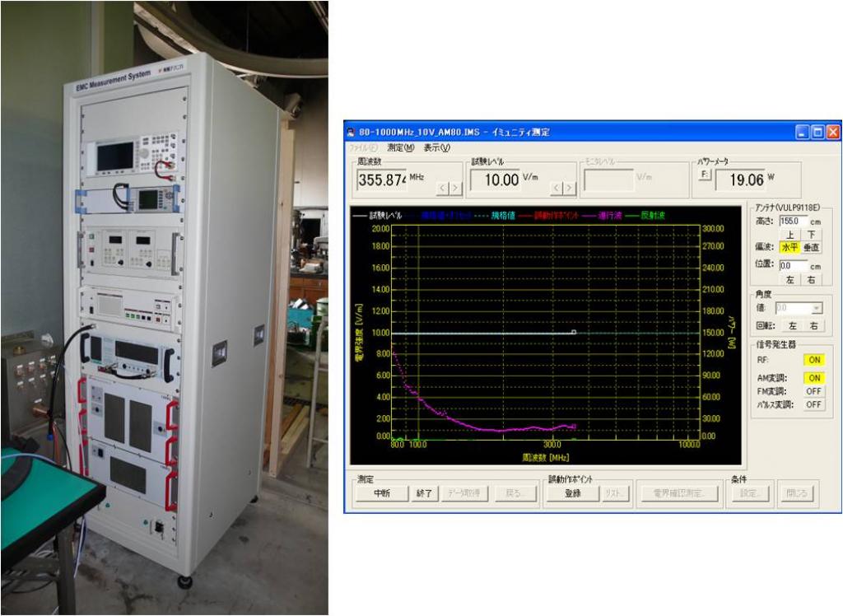Raise antenna height with 上 button

click(790, 235)
